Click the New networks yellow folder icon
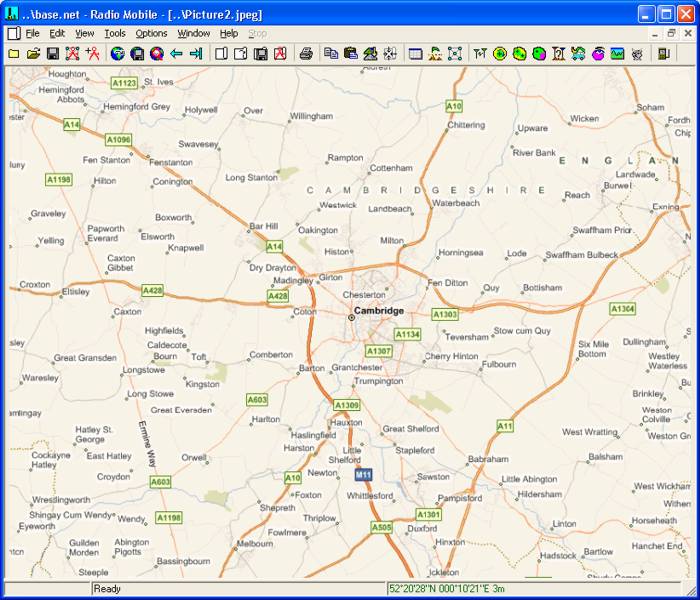This screenshot has height=600, width=700. (14, 54)
